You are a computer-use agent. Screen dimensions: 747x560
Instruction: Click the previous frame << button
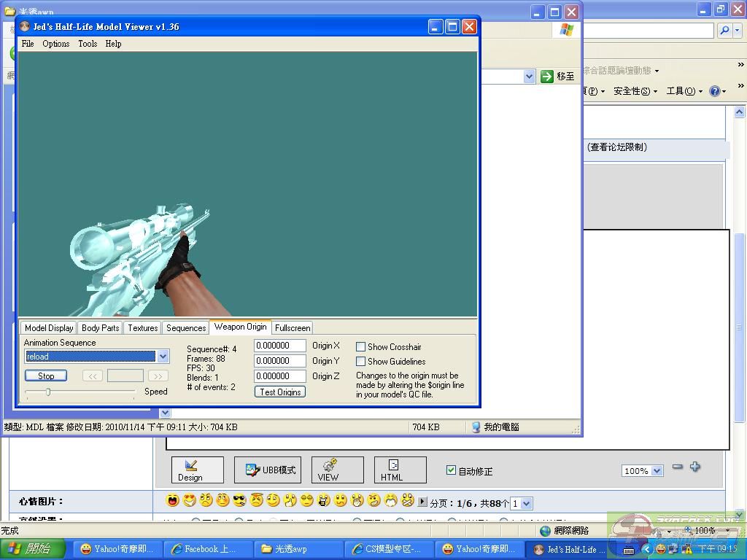click(x=93, y=376)
